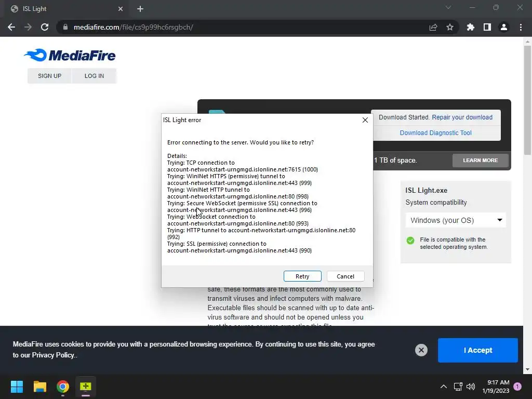
Task: Open File Explorer from the taskbar
Action: pyautogui.click(x=39, y=387)
